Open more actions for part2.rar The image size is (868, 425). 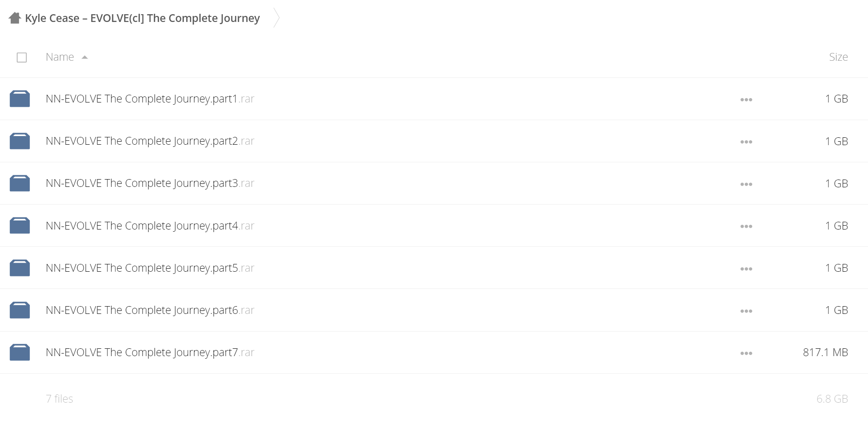(x=746, y=142)
